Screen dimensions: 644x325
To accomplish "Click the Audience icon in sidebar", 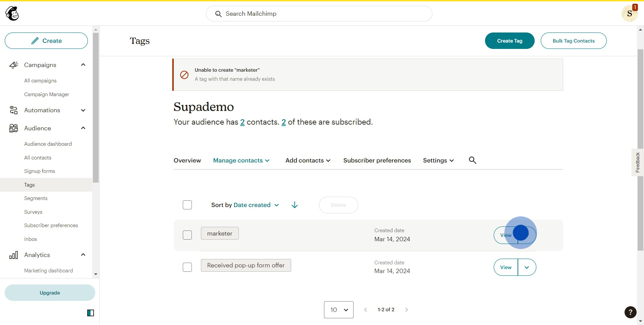I will coord(13,128).
